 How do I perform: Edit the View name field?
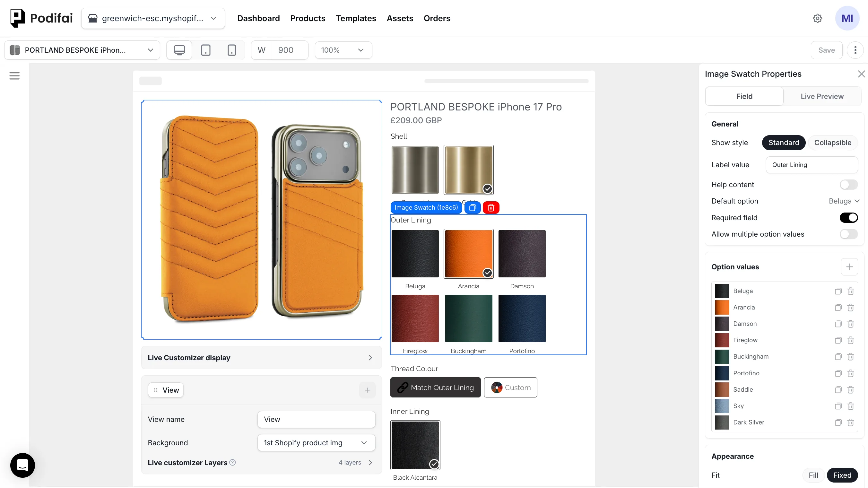tap(316, 420)
